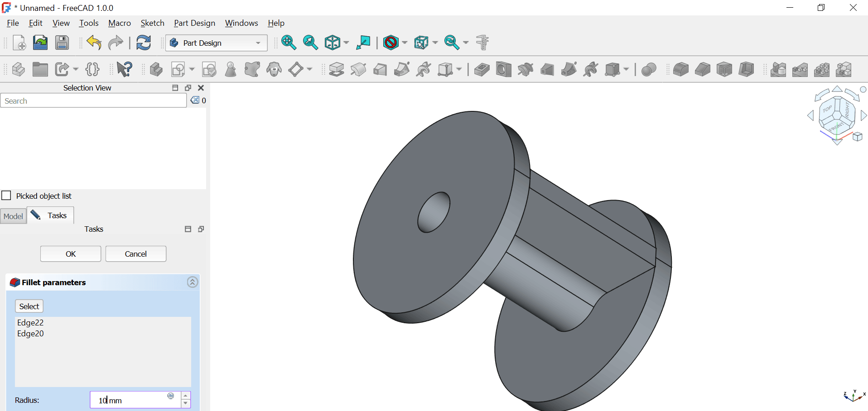Create a Mirrored feature

[778, 69]
